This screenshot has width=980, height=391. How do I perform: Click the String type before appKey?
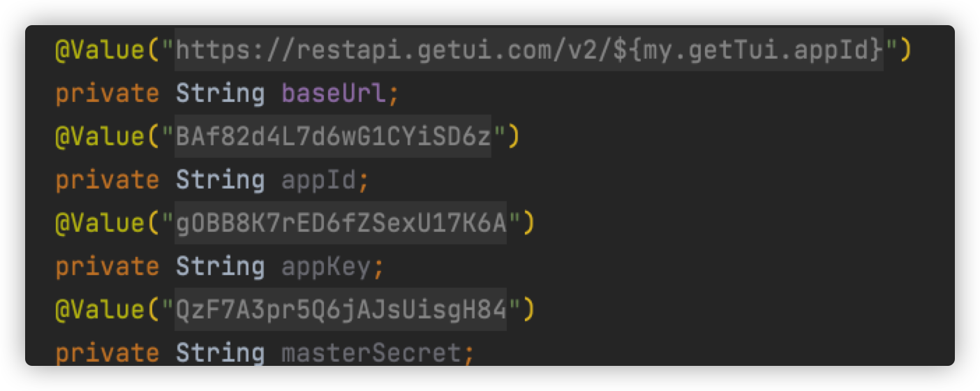tap(221, 267)
